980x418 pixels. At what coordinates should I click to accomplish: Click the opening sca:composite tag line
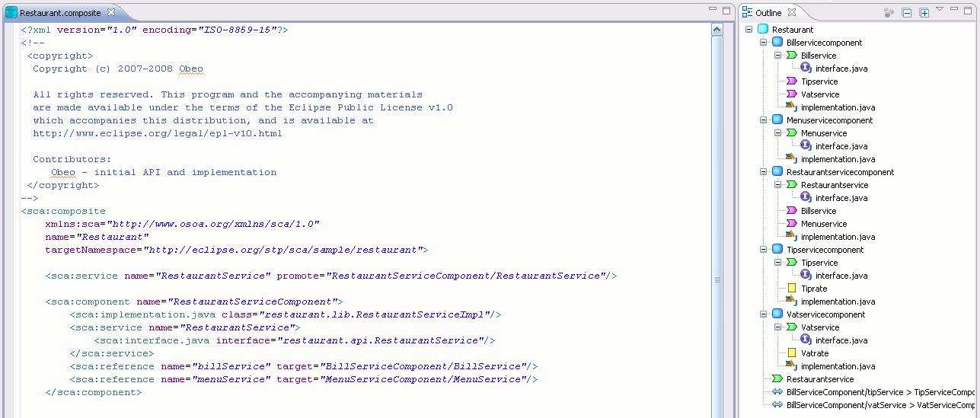coord(63,211)
